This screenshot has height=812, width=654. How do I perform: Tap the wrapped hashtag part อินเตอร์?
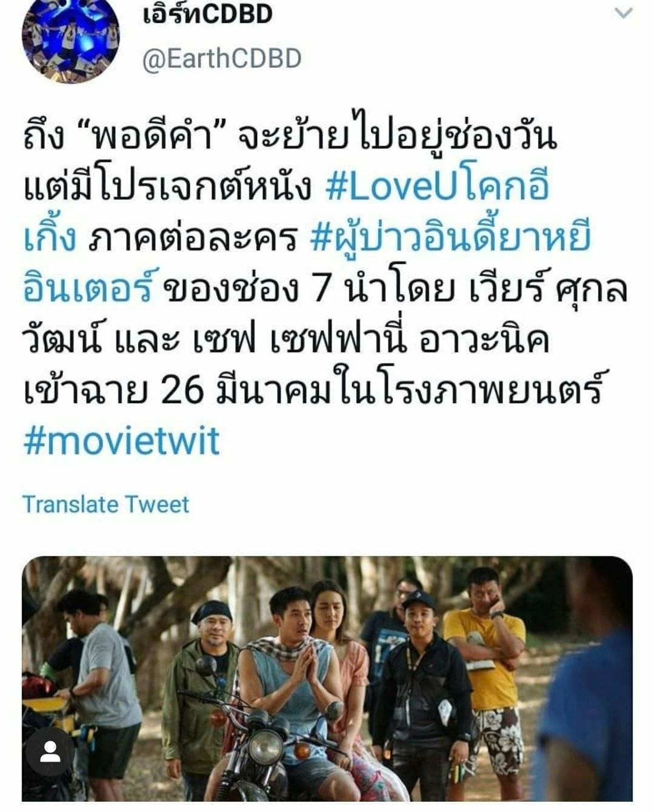pos(87,289)
